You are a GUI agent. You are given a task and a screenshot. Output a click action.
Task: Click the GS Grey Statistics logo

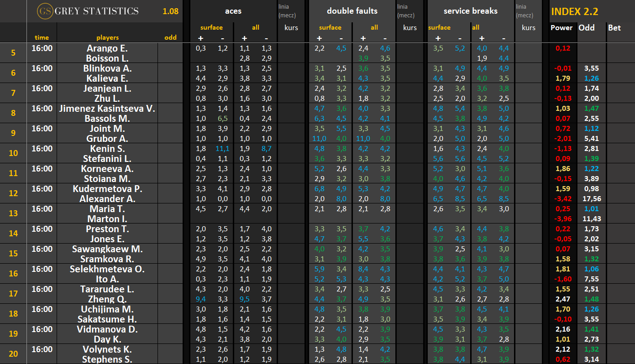88,11
